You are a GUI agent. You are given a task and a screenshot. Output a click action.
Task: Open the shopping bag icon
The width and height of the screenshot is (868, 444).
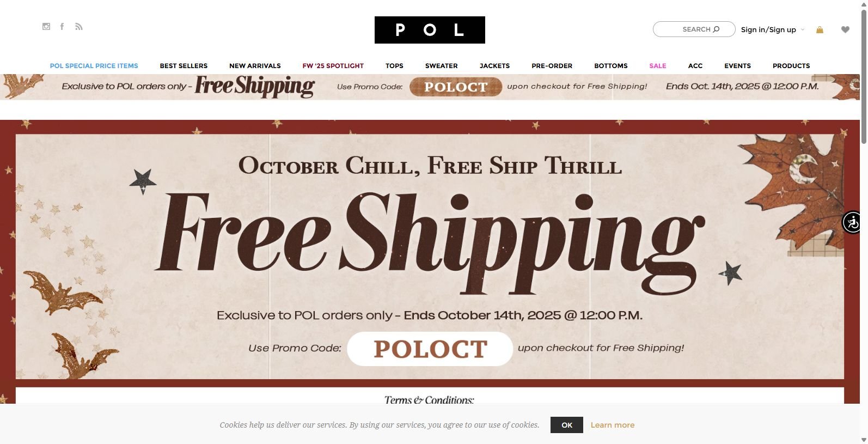820,30
